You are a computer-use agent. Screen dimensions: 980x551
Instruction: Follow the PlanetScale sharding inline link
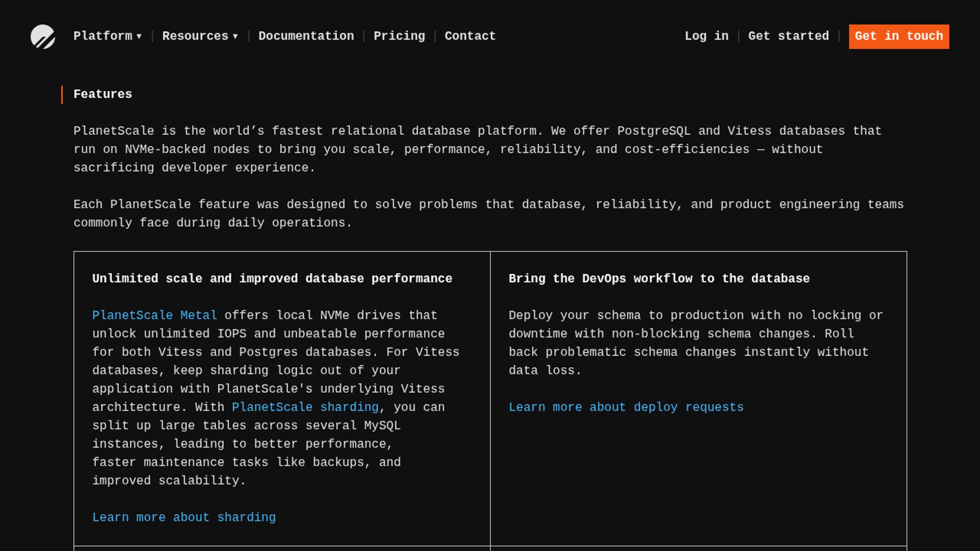(305, 407)
